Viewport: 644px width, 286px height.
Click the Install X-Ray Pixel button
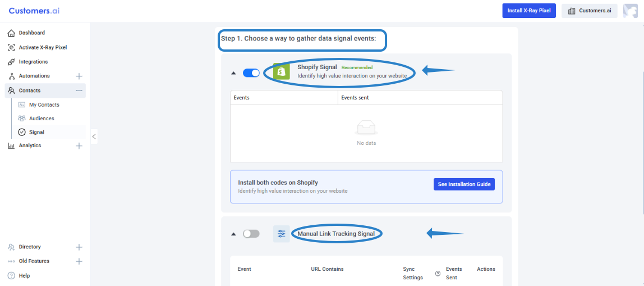tap(529, 11)
